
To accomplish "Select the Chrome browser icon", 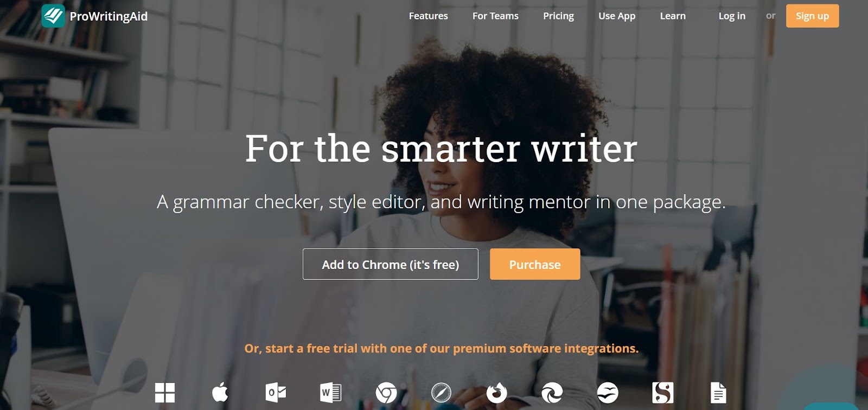I will tap(386, 393).
